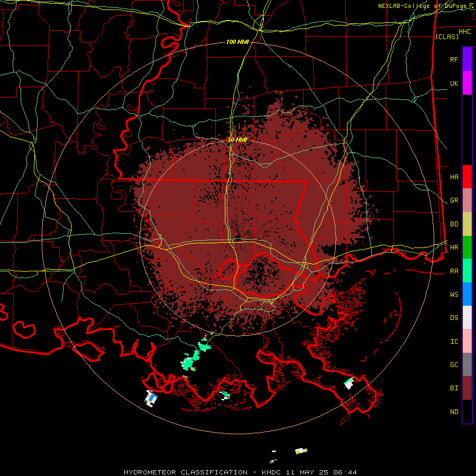Viewport: 476px width, 476px height.
Task: Click the purple RF color swatch
Action: pos(467,59)
